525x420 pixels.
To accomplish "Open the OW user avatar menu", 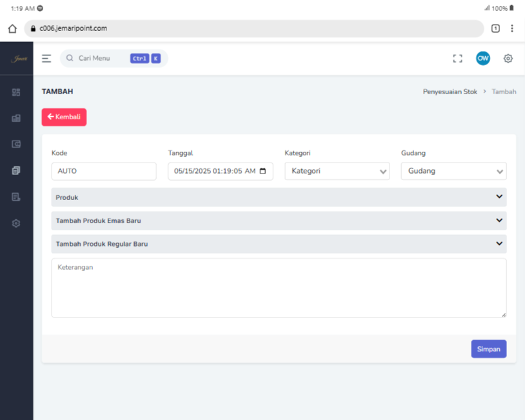I will coord(482,59).
